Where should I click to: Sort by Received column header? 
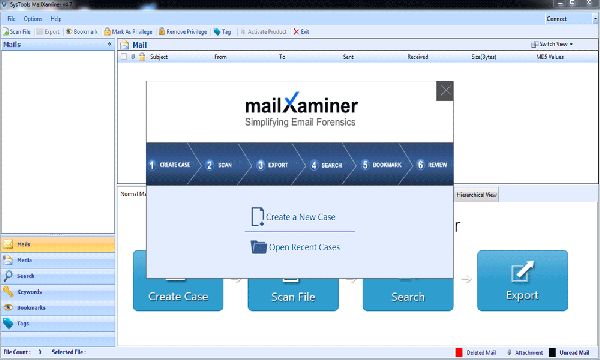[417, 57]
